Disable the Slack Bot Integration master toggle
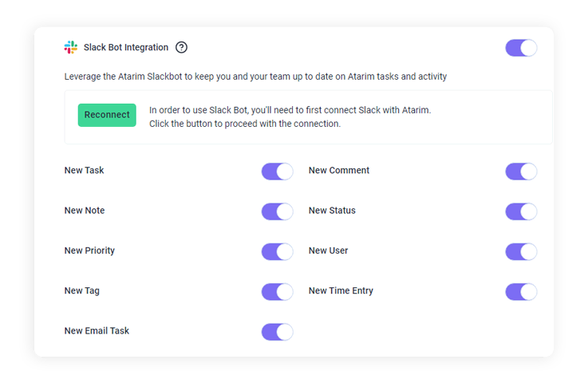 point(521,48)
